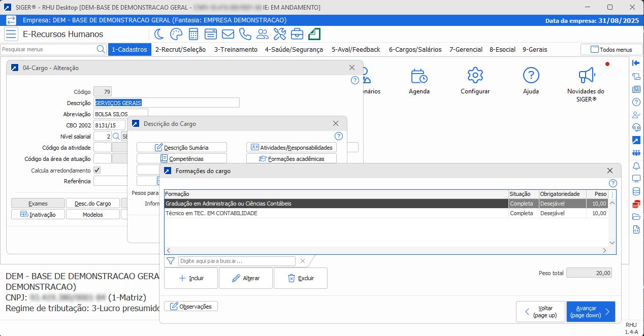Open the column options menu in formations grid

tap(612, 194)
